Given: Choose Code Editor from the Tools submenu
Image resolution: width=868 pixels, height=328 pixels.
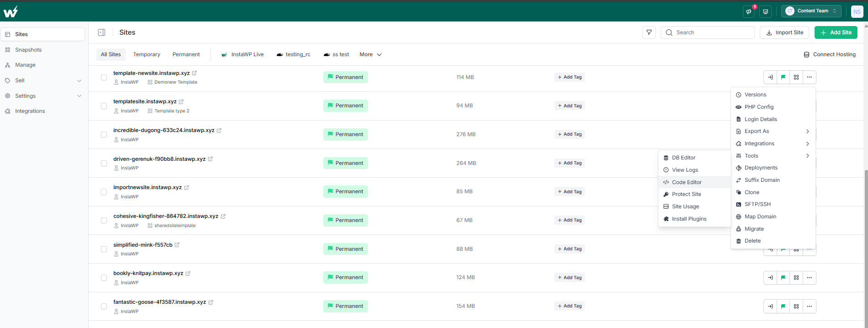Looking at the screenshot, I should (x=694, y=182).
